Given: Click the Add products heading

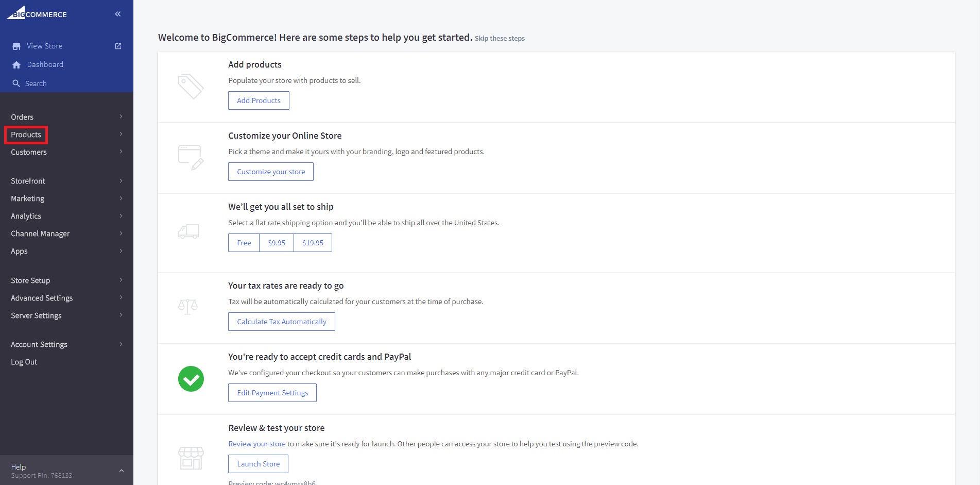Looking at the screenshot, I should [255, 64].
